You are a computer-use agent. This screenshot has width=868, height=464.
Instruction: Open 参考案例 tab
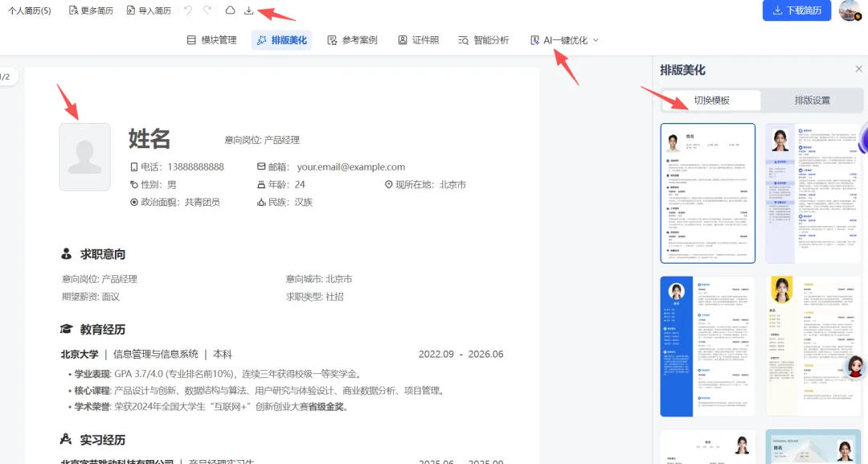(x=353, y=40)
